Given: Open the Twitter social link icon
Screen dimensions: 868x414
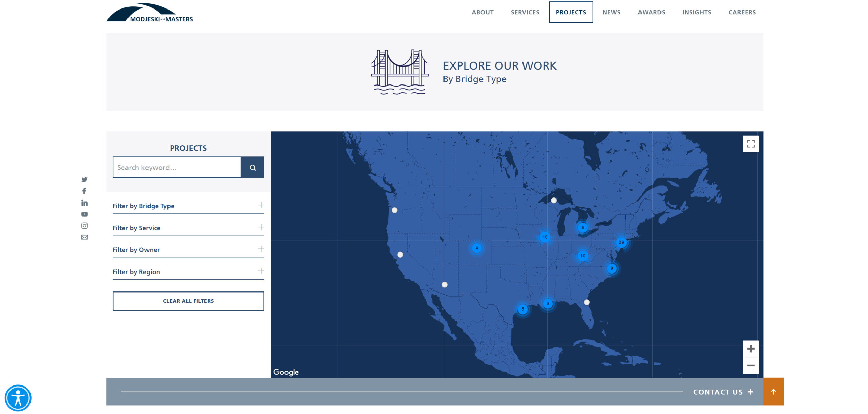Looking at the screenshot, I should click(84, 180).
